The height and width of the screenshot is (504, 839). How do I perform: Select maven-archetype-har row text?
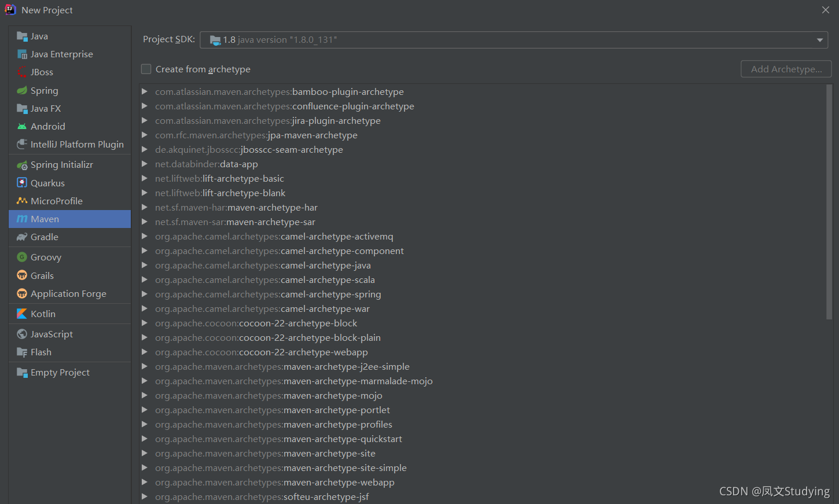coord(236,208)
